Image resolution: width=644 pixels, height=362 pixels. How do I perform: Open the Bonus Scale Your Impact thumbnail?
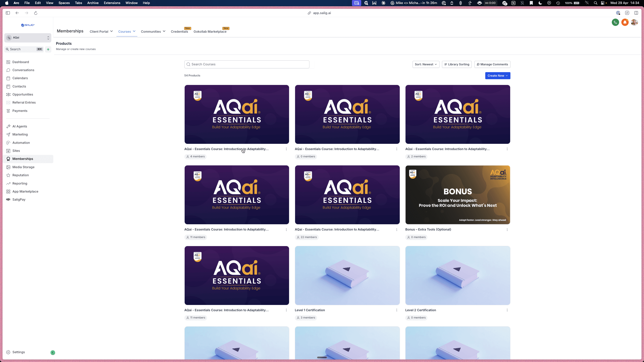point(458,195)
